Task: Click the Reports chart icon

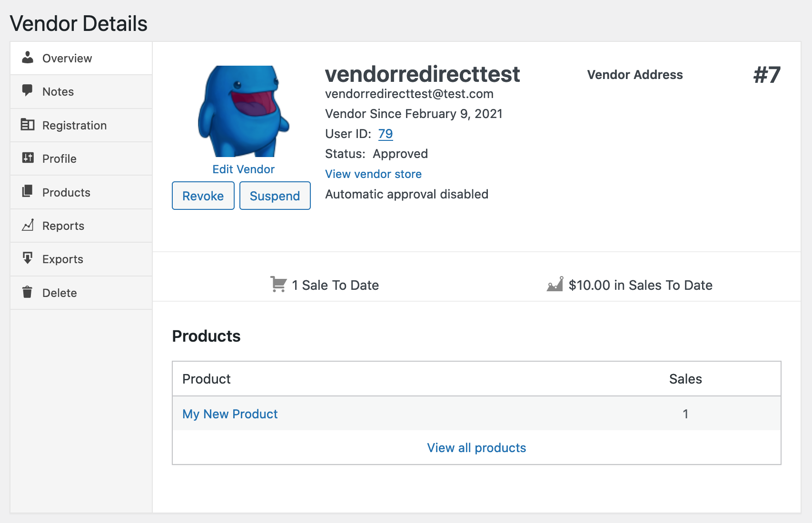Action: click(x=28, y=225)
